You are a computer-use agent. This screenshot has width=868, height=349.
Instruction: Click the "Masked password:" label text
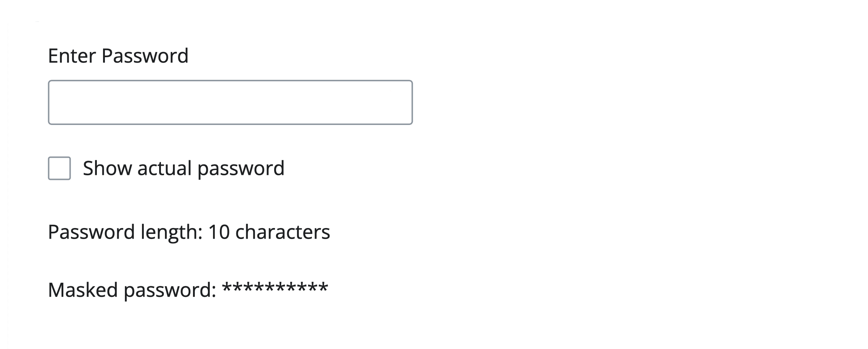point(132,290)
